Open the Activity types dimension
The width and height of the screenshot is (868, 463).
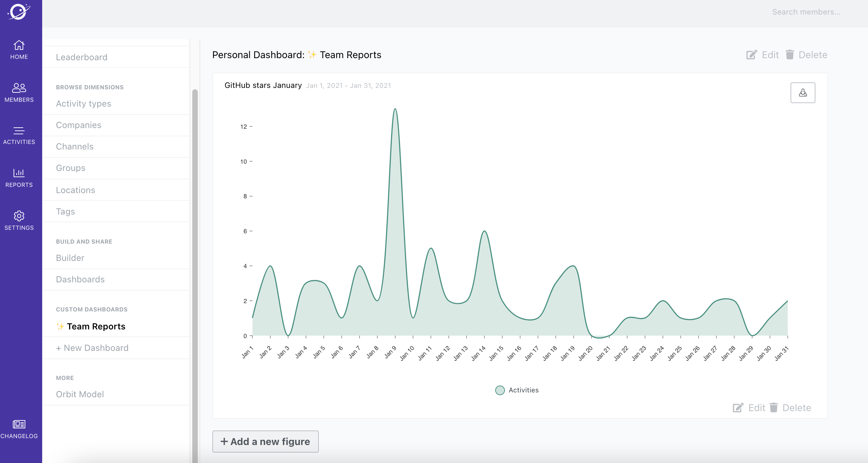point(83,104)
